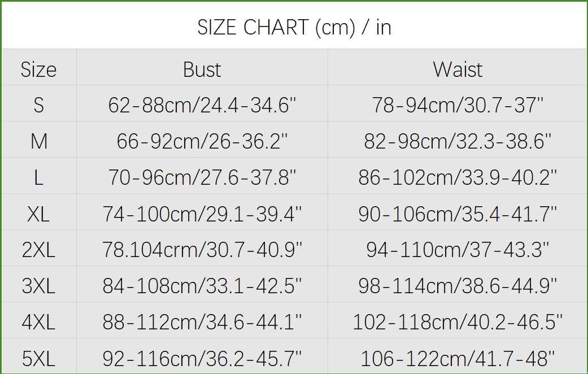
Task: Pick the 2XL size row label
Action: (x=38, y=250)
